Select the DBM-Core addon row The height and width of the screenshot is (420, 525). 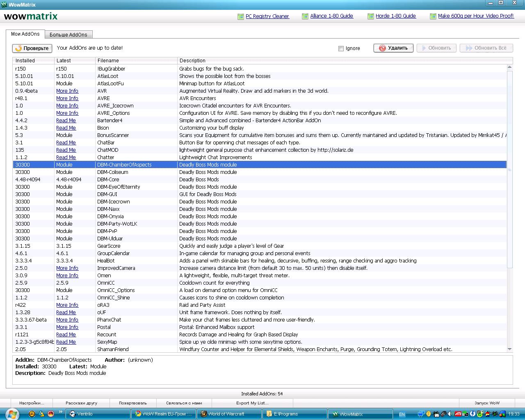pos(260,180)
